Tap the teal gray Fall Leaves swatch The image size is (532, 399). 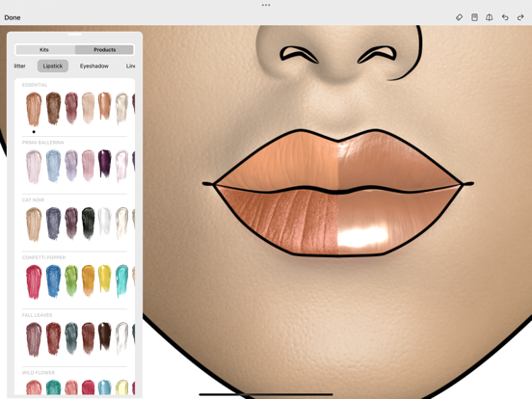71,338
